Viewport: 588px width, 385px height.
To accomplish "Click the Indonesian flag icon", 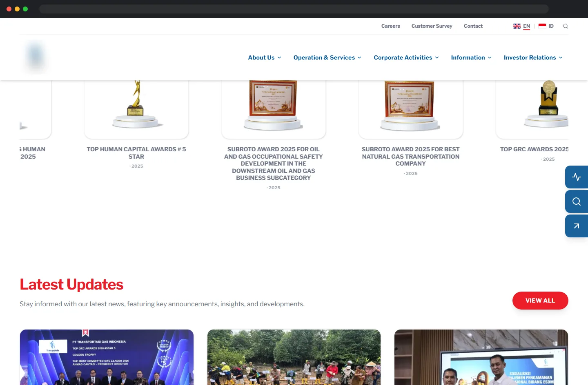I will click(542, 26).
